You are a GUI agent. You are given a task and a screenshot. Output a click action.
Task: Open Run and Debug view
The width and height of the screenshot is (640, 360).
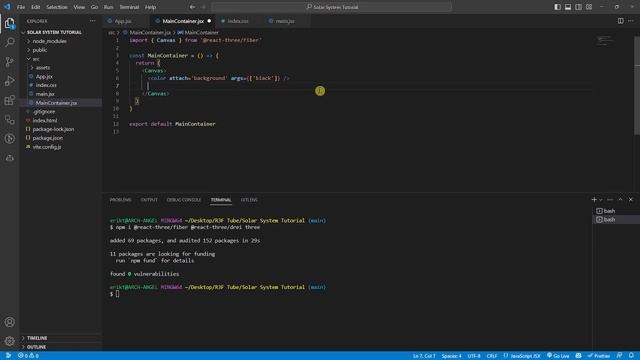9,81
